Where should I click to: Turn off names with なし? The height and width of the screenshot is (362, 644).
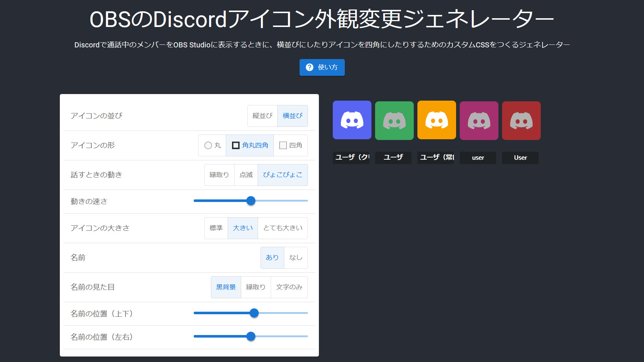click(x=296, y=258)
